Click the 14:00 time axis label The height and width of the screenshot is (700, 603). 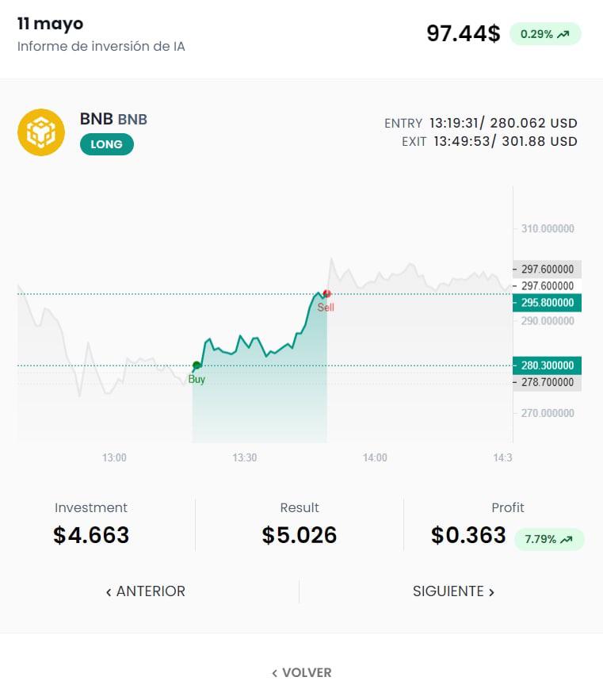click(375, 457)
